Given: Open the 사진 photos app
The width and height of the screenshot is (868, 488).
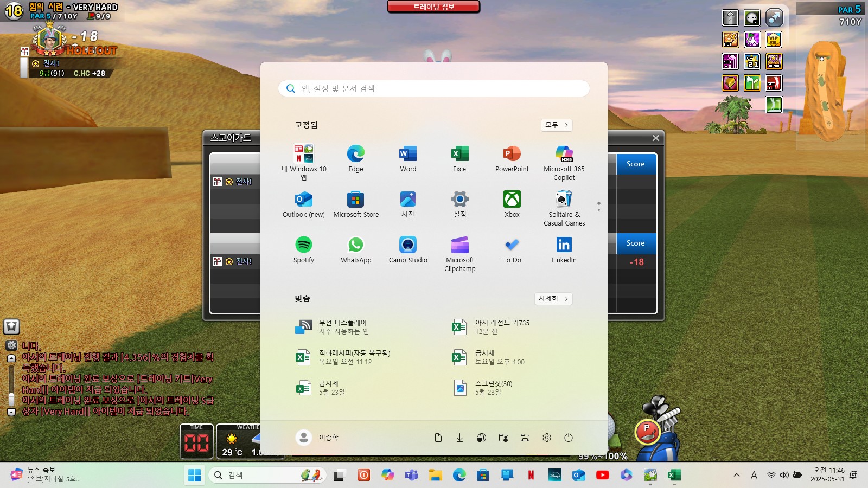Looking at the screenshot, I should coord(408,204).
